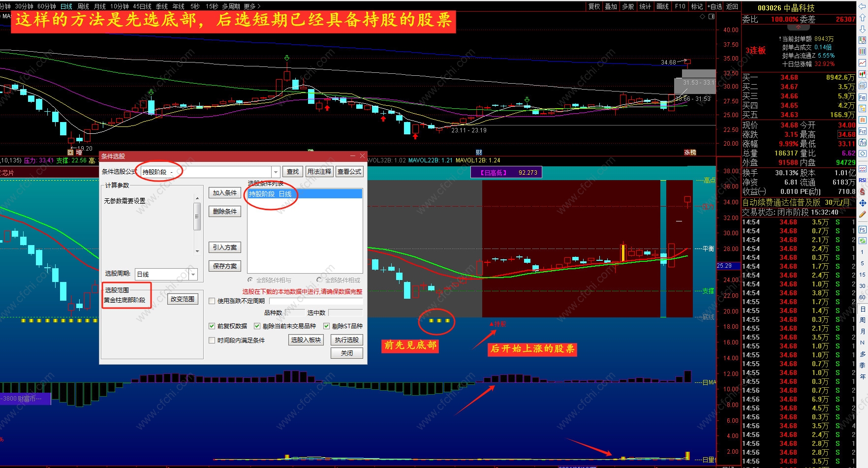Open the f(x) formula icon
The width and height of the screenshot is (868, 468).
point(863,143)
